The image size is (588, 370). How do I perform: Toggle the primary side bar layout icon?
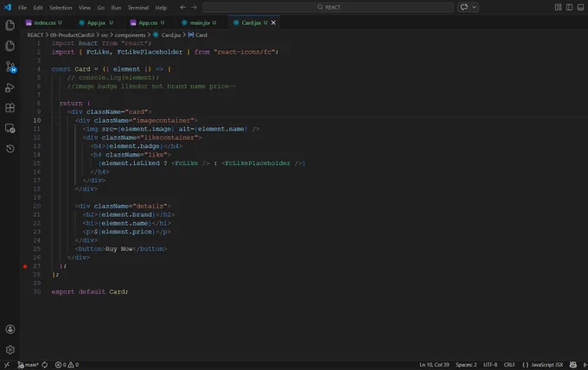[569, 7]
